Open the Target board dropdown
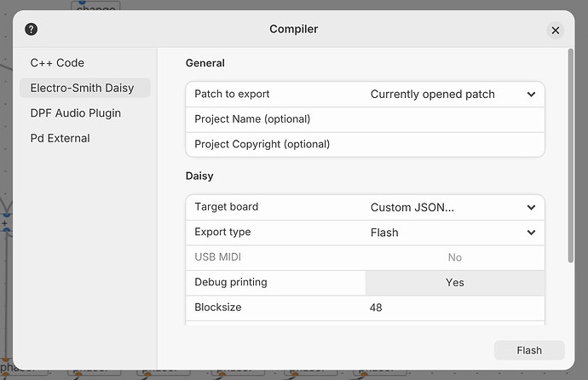The image size is (588, 380). click(454, 208)
